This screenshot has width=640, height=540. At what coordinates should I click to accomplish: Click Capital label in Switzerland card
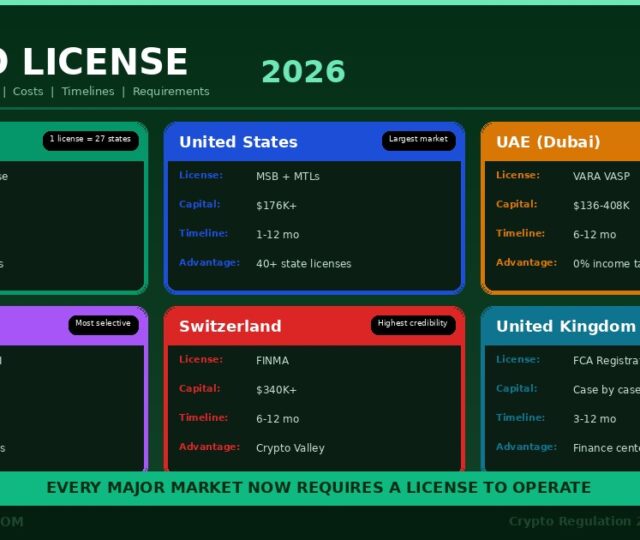click(200, 389)
